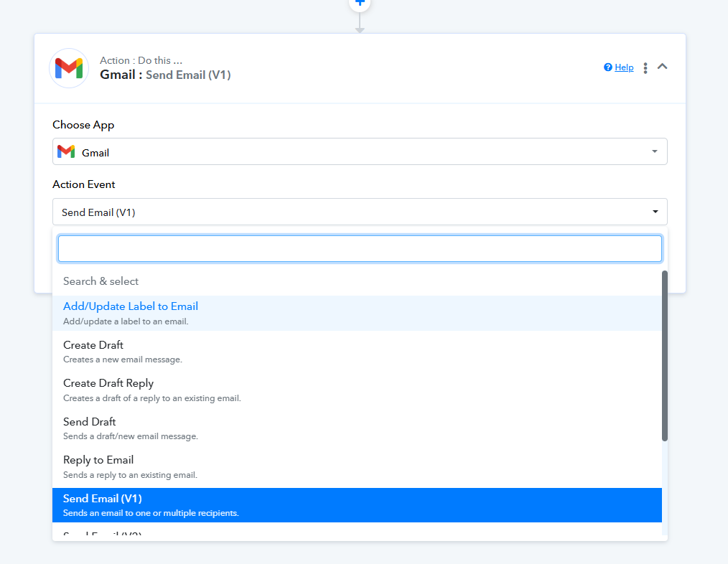Close the Action Event dropdown arrow

pyautogui.click(x=655, y=212)
